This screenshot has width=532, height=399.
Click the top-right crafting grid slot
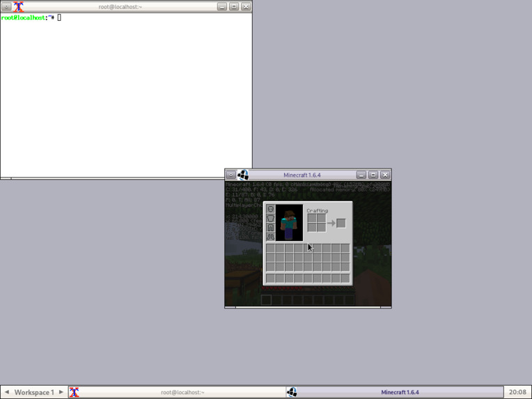(321, 219)
